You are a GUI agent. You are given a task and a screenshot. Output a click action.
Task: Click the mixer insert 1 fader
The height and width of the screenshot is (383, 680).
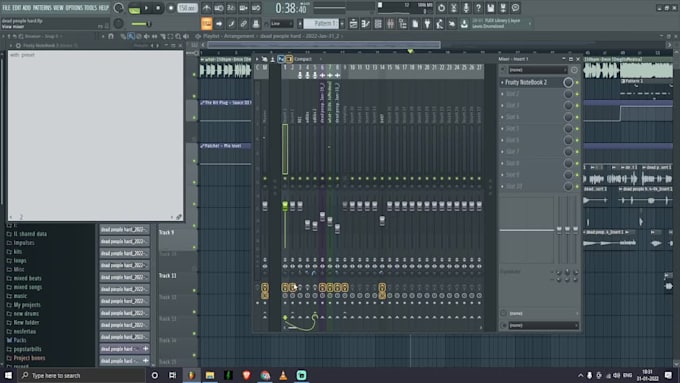(285, 206)
